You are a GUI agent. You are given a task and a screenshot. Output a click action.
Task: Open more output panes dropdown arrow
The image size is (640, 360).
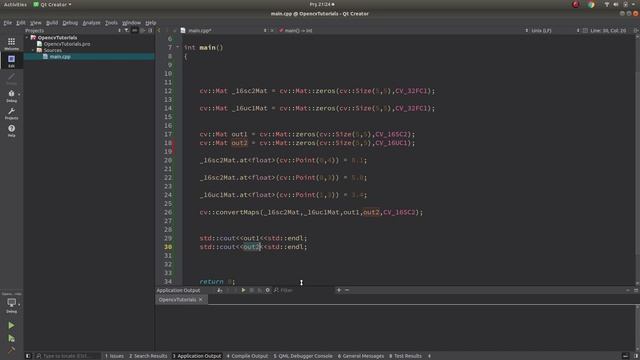tap(429, 356)
